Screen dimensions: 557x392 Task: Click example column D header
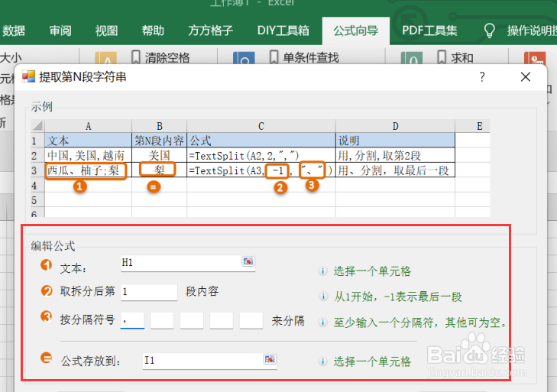(x=395, y=126)
